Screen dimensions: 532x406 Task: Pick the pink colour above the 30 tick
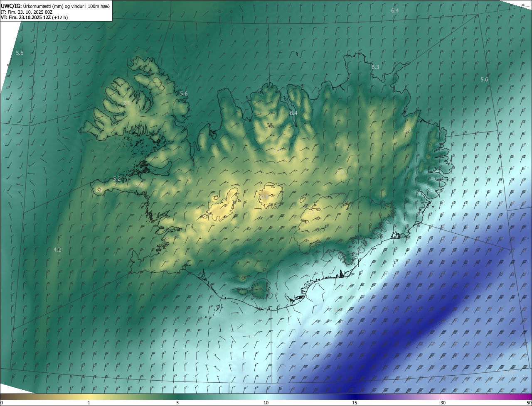pyautogui.click(x=443, y=396)
